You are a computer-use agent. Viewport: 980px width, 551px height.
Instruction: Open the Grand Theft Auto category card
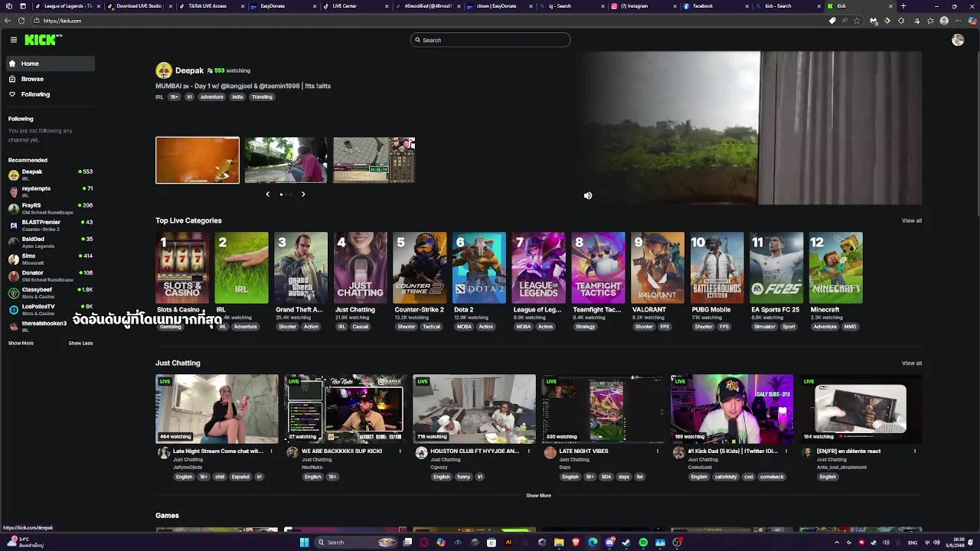[x=301, y=268]
